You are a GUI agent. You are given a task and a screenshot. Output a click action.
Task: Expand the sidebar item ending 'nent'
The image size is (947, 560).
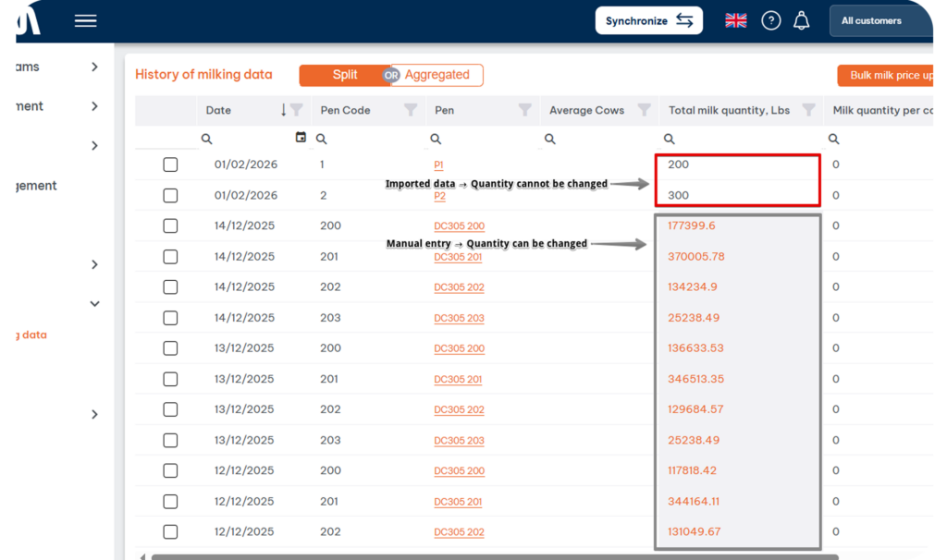(x=95, y=106)
